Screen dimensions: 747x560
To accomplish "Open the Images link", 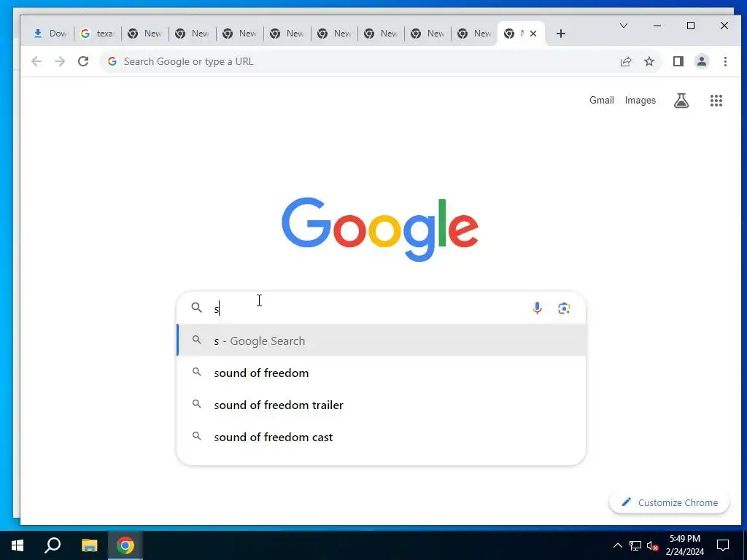I will 640,100.
